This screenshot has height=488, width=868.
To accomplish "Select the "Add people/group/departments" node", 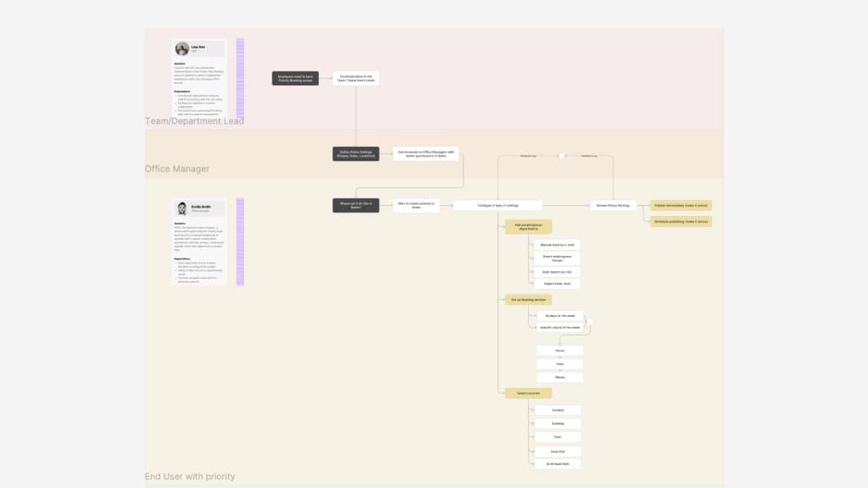I will pos(530,226).
